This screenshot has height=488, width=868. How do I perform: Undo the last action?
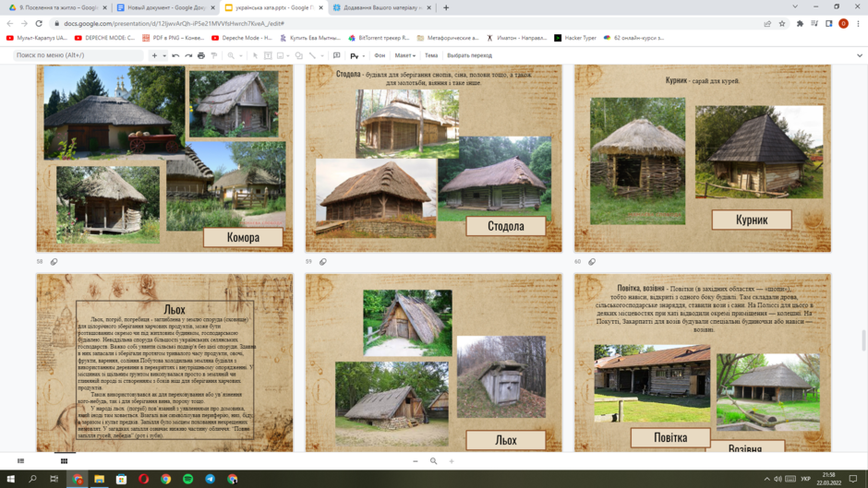tap(175, 55)
